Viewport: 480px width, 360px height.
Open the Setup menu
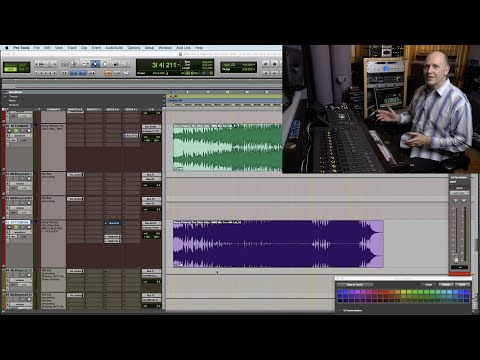(x=149, y=48)
